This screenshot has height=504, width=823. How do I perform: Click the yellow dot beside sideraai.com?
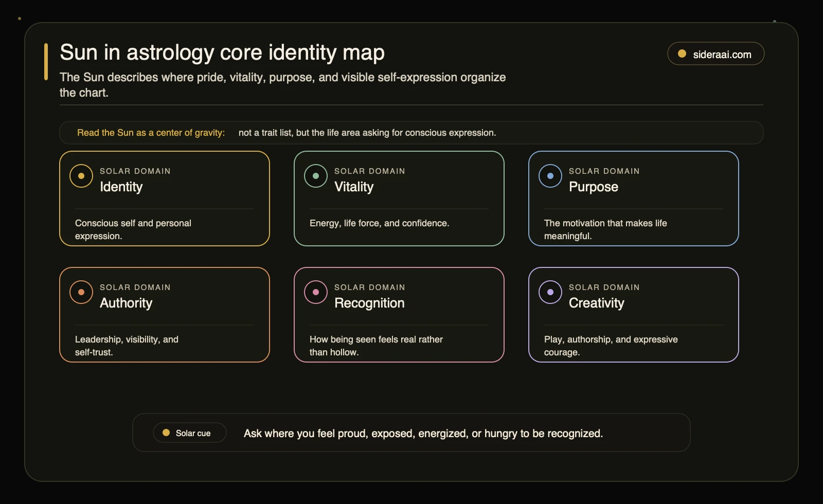coord(682,53)
